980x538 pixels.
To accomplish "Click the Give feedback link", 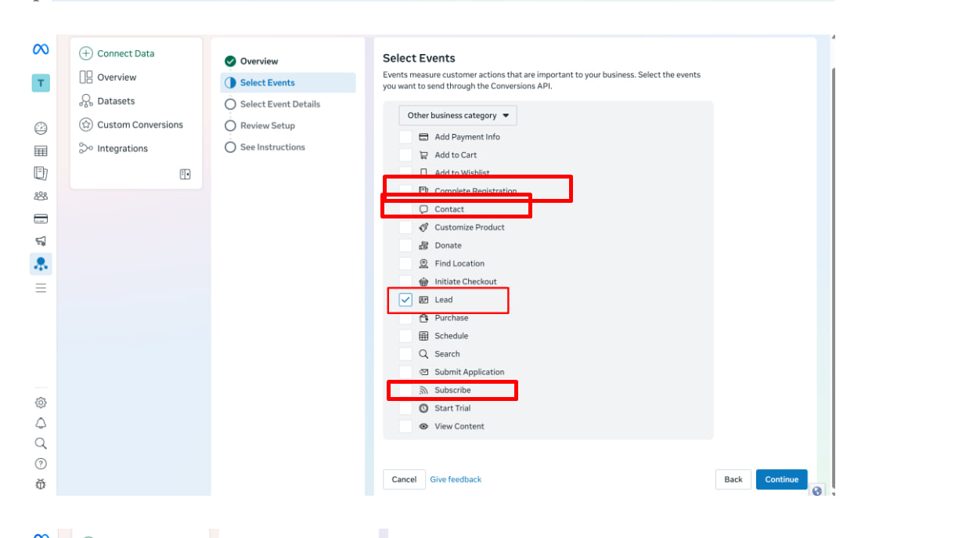I will 456,479.
